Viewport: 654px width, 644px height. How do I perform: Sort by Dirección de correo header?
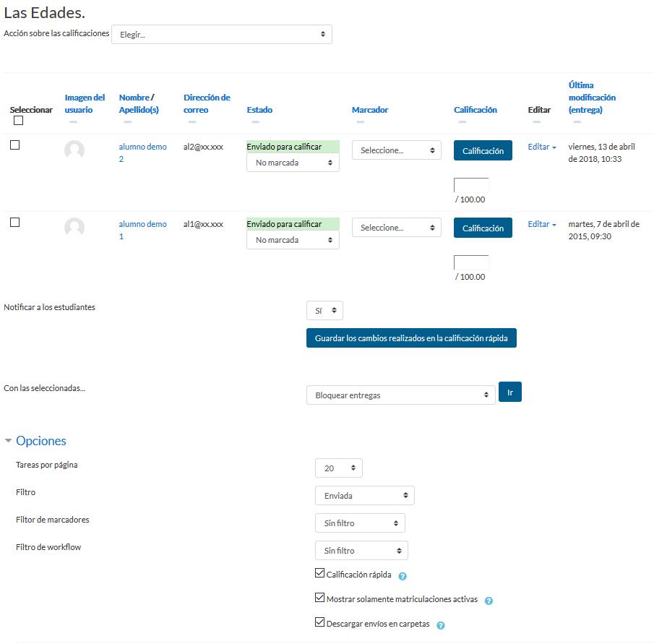(x=207, y=103)
